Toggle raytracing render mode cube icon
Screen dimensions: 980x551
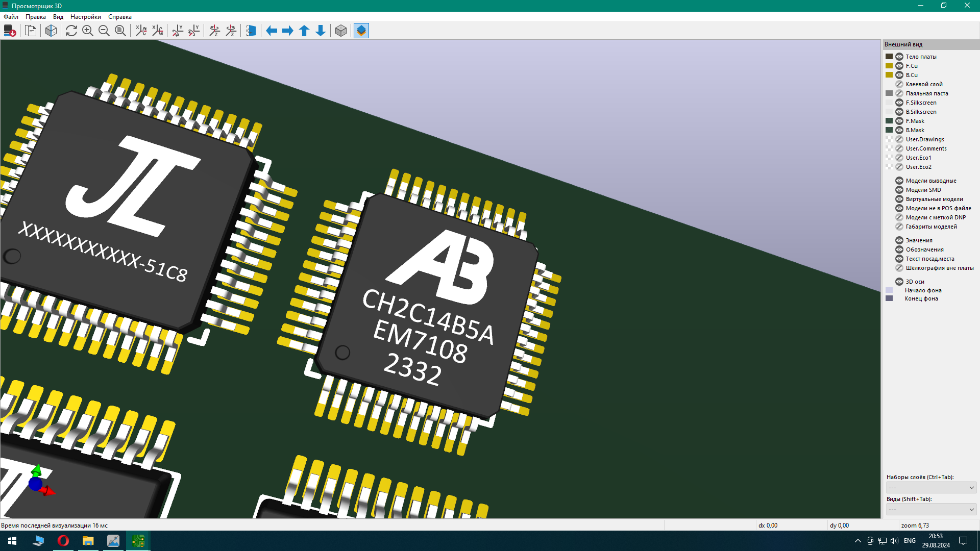click(51, 31)
